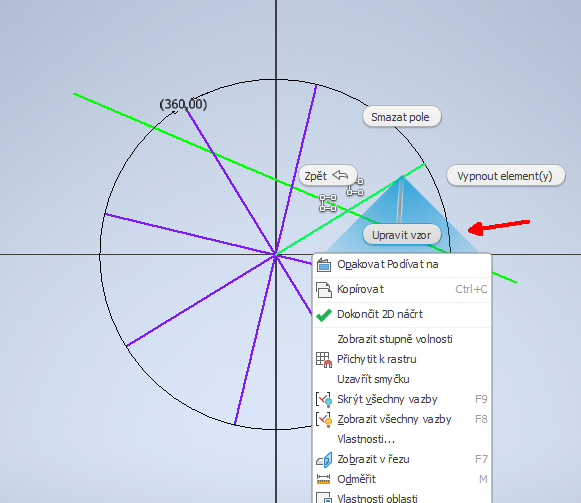This screenshot has width=581, height=503.
Task: Click the Kopírovat copy icon
Action: 323,289
